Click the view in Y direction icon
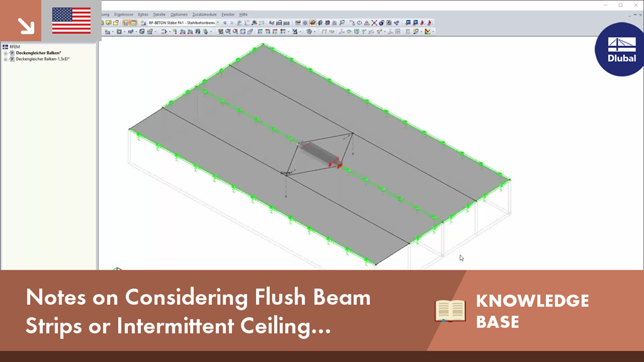 (268, 31)
